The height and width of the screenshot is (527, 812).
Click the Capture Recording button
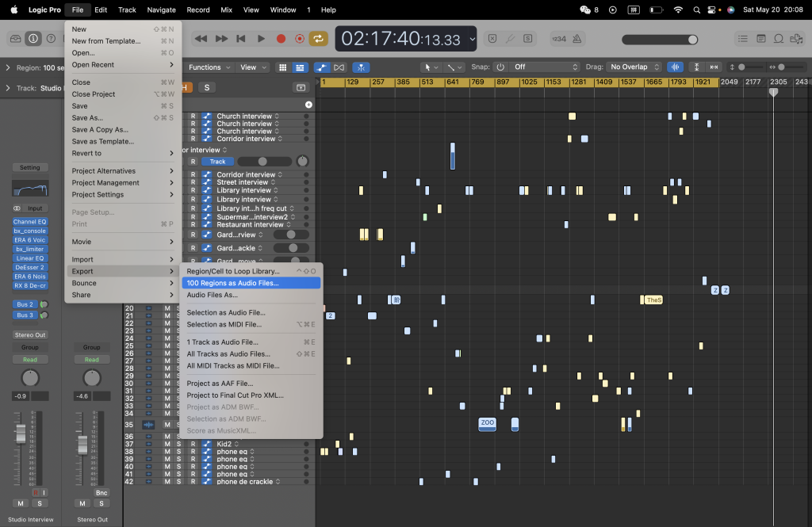tap(299, 39)
